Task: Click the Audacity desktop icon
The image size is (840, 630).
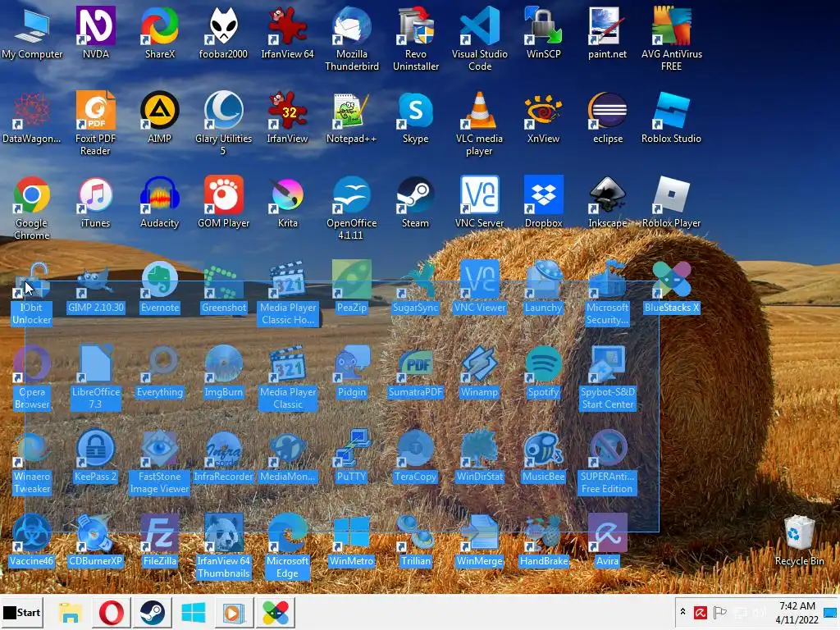Action: click(160, 202)
